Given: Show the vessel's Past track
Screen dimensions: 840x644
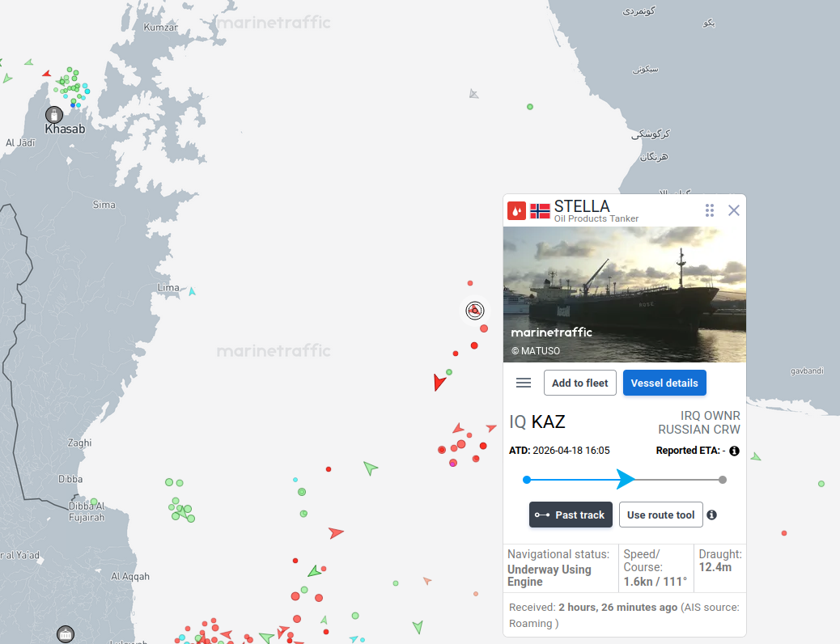Looking at the screenshot, I should [571, 515].
